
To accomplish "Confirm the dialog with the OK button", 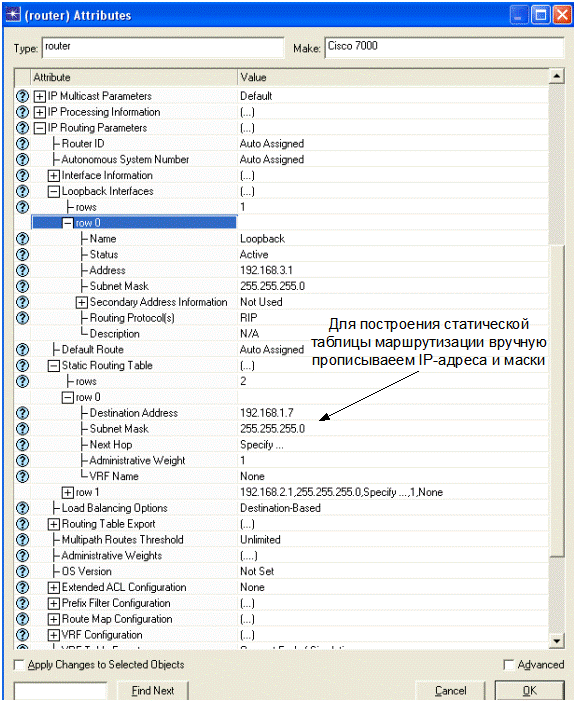I will [529, 691].
